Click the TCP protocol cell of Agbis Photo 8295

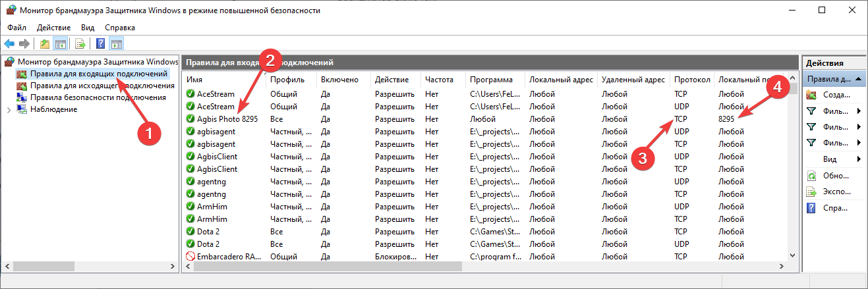(681, 119)
